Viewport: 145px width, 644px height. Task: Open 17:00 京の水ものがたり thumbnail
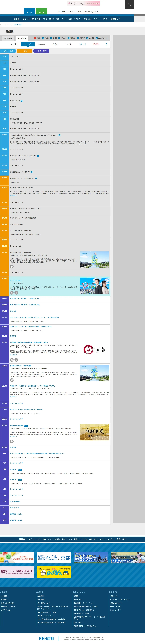point(95,260)
